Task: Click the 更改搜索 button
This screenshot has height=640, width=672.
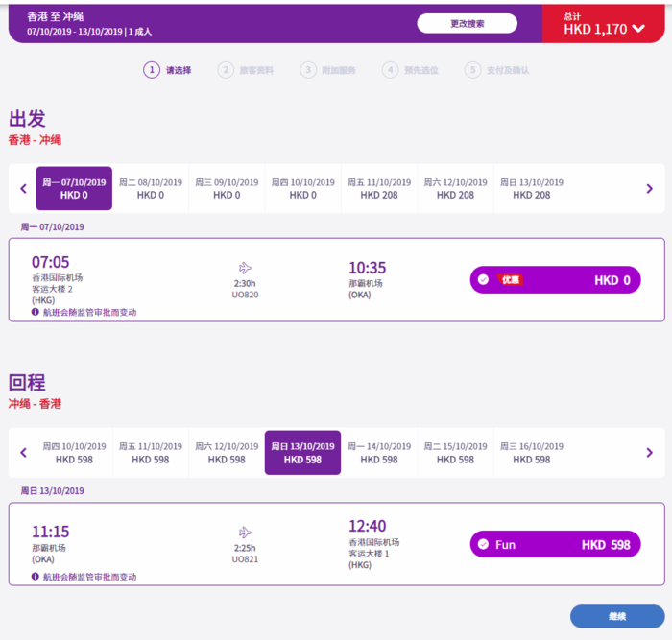Action: [x=467, y=23]
